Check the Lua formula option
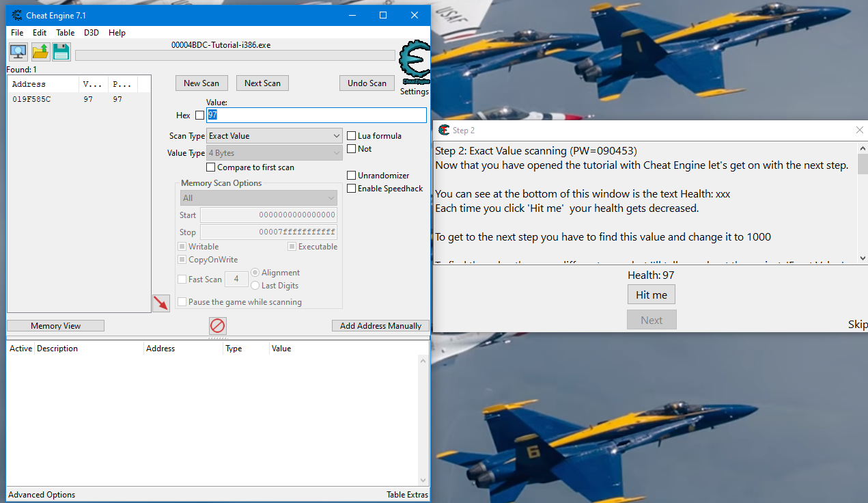The width and height of the screenshot is (868, 503). click(350, 135)
